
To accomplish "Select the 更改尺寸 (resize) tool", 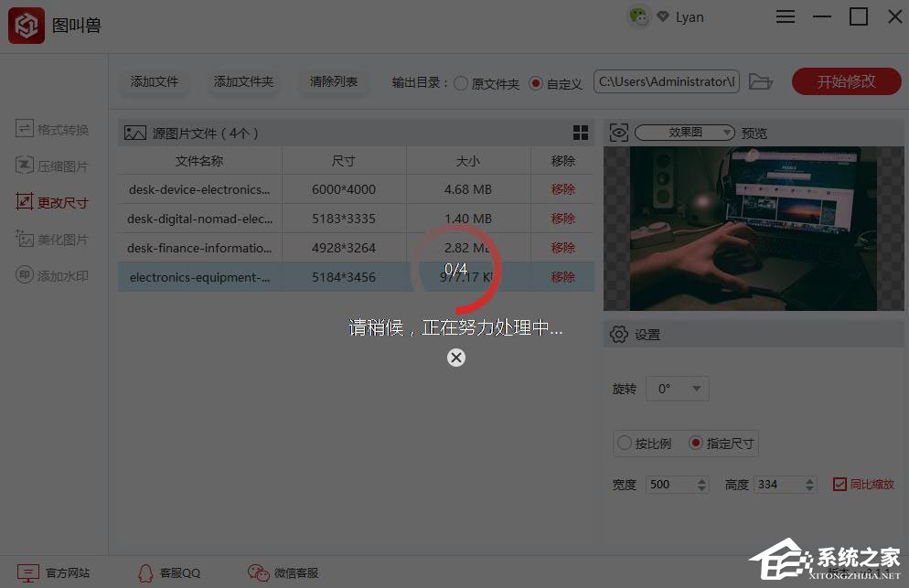I will coord(52,202).
